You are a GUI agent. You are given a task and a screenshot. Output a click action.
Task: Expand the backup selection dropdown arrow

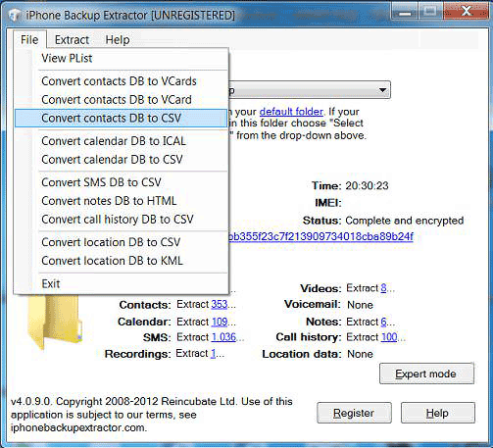coord(382,89)
